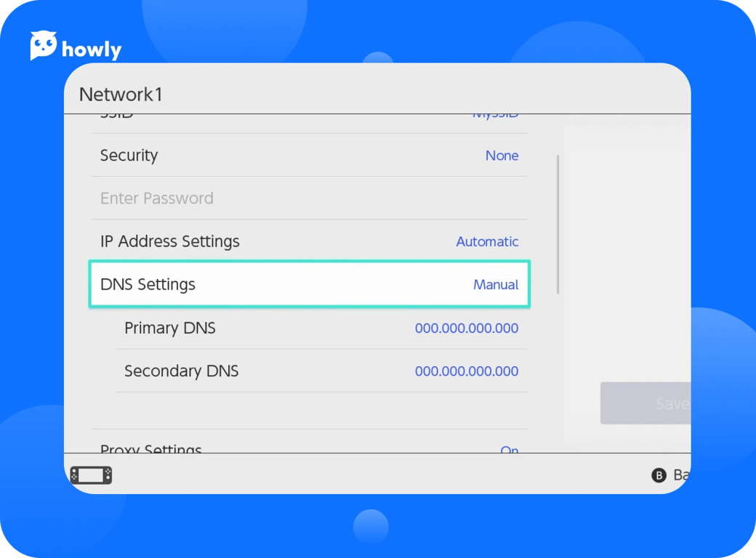
Task: Select the Primary DNS entry
Action: click(170, 328)
